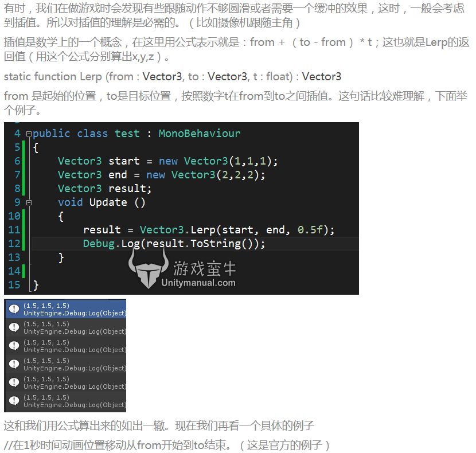
Task: Click the green change indicator beside line 6
Action: click(24, 161)
